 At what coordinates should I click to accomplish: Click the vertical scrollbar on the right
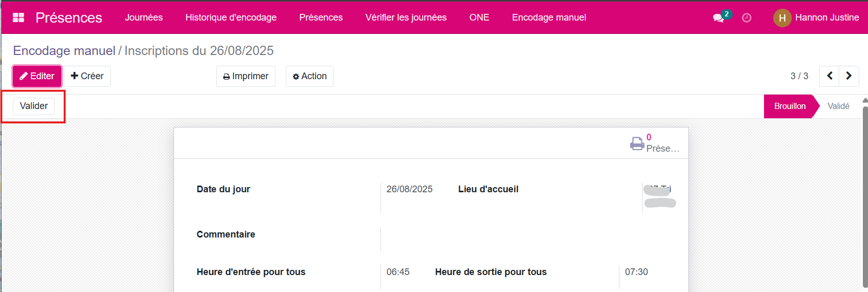pyautogui.click(x=865, y=195)
